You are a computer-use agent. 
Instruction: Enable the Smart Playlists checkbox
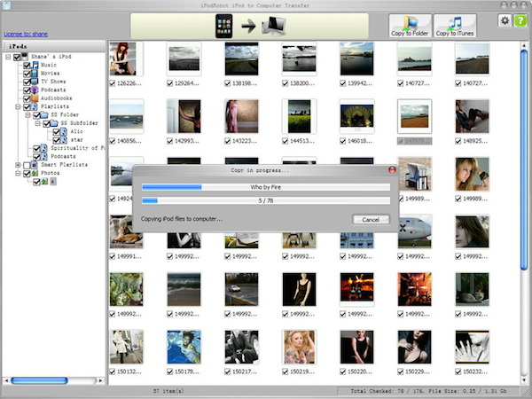27,165
